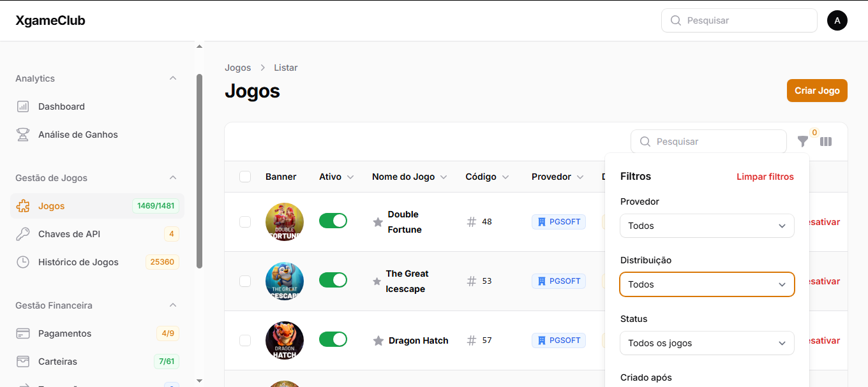This screenshot has height=387, width=868.
Task: Turn off The Great Icescape toggle
Action: pos(333,280)
